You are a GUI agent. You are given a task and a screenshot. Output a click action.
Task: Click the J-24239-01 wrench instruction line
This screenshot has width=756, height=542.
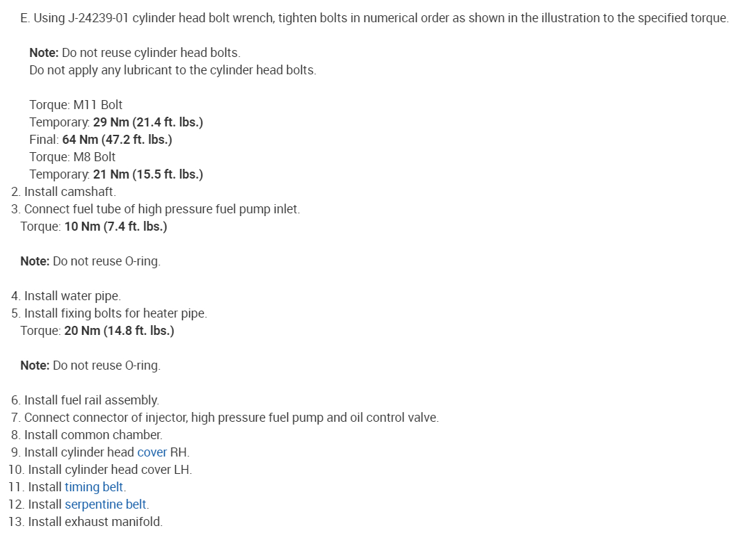(x=374, y=18)
